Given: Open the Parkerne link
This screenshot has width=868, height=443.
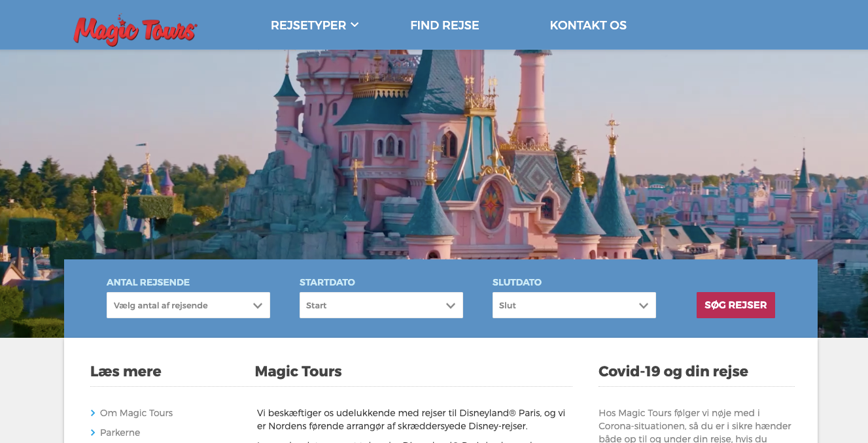Looking at the screenshot, I should pos(120,433).
